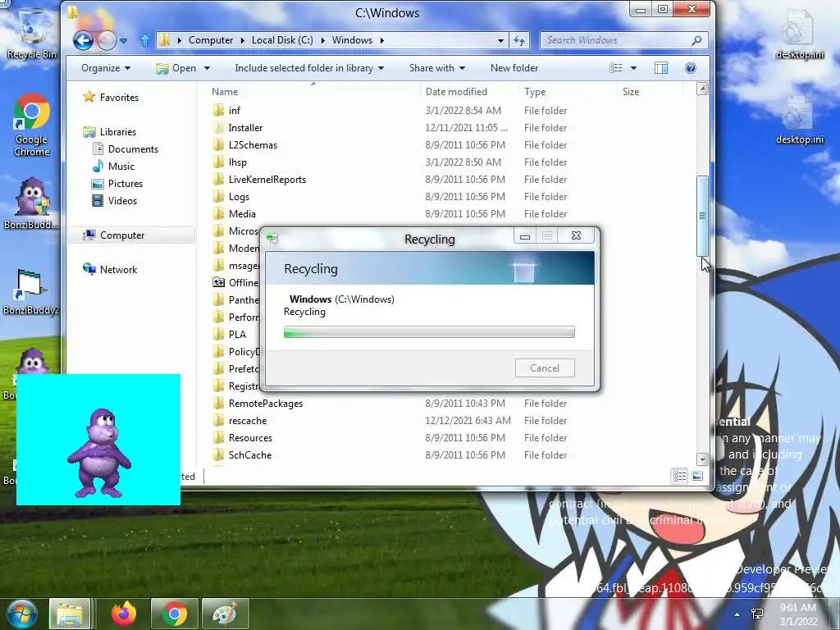Select Libraries in the navigation pane
This screenshot has height=630, width=840.
pyautogui.click(x=110, y=132)
